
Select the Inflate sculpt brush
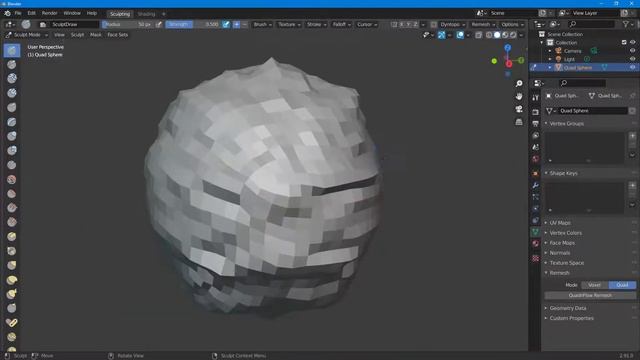point(12,136)
